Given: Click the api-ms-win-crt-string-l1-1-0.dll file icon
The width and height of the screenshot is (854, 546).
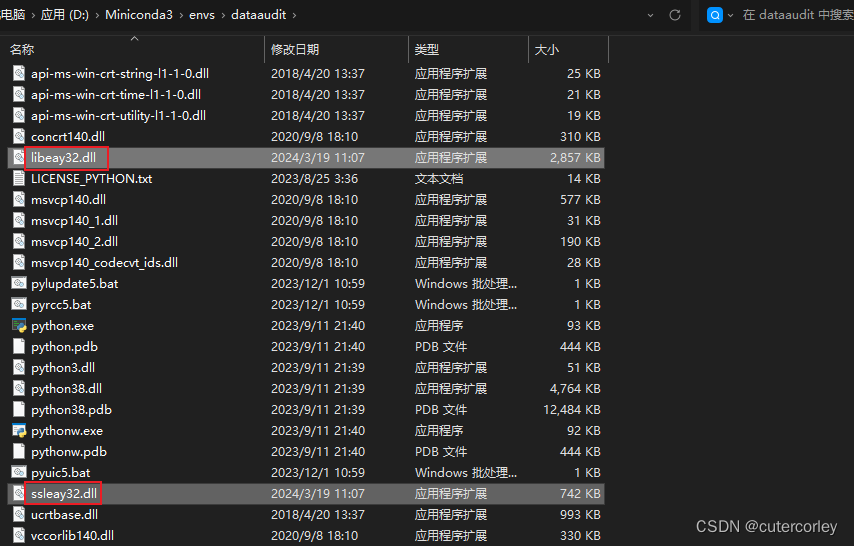Looking at the screenshot, I should 19,74.
